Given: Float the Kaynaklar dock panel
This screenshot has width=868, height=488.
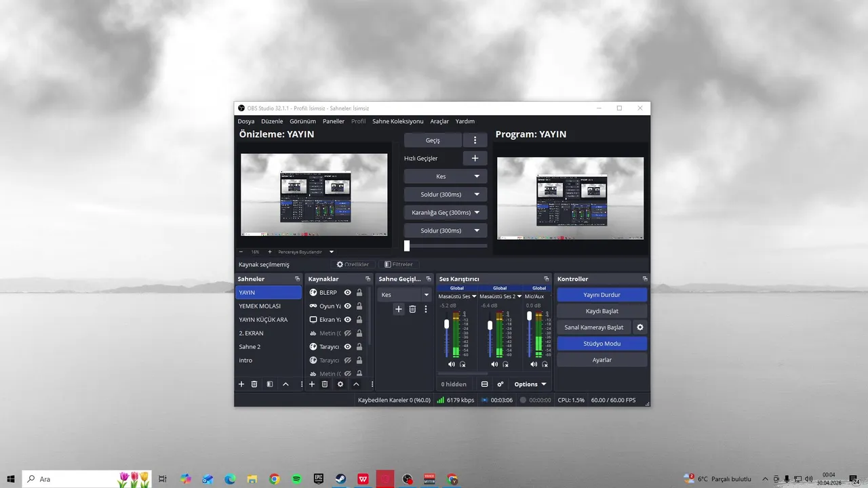Looking at the screenshot, I should [367, 279].
